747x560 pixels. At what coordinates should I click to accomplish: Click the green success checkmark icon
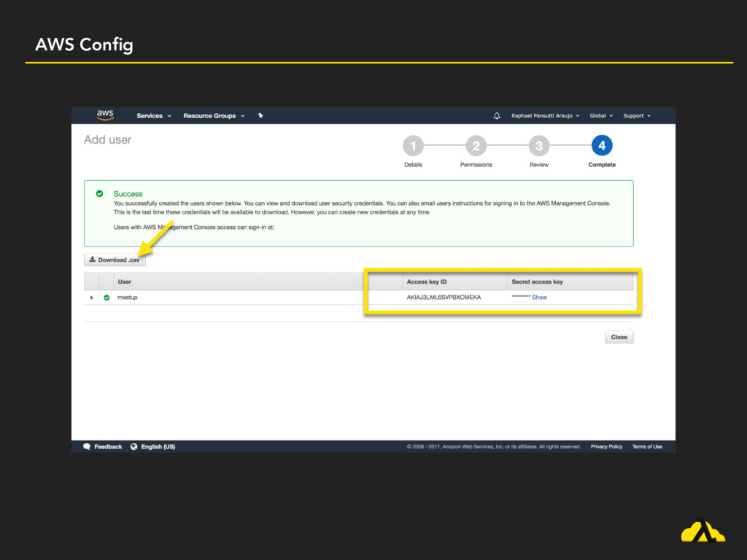click(x=99, y=194)
